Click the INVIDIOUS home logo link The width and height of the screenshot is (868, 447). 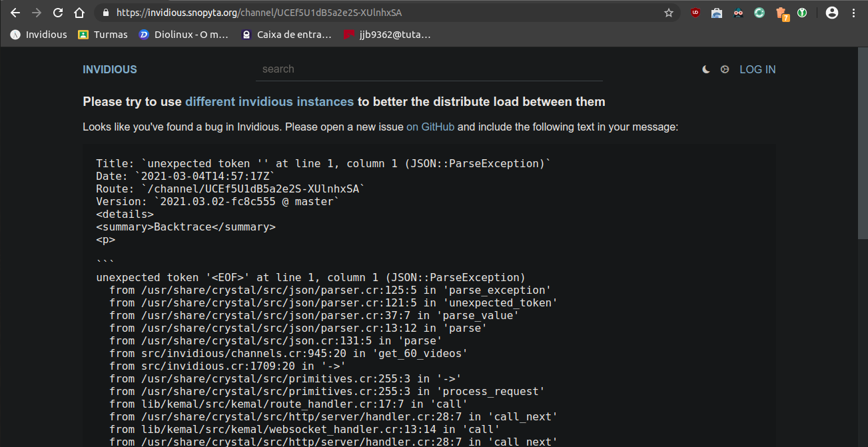110,69
